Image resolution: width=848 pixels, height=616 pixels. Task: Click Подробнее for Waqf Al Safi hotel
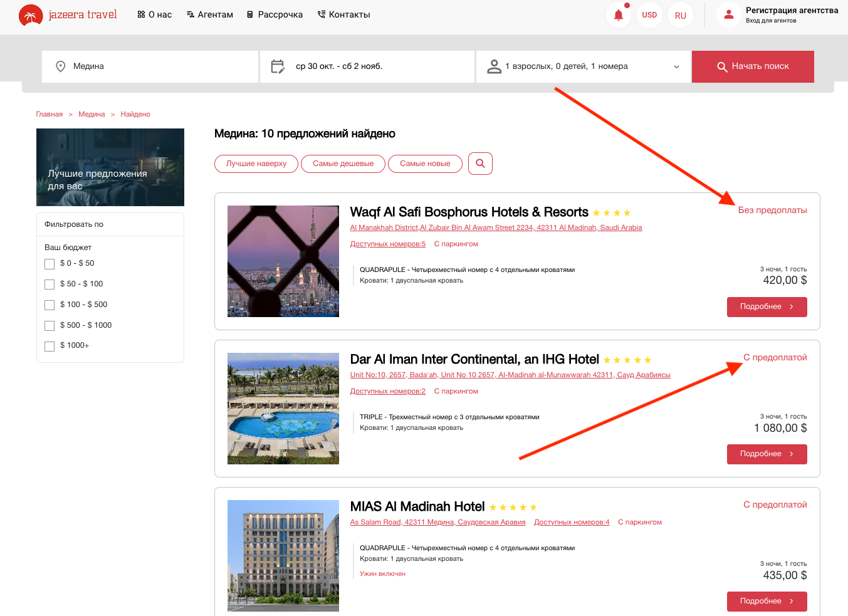point(767,307)
